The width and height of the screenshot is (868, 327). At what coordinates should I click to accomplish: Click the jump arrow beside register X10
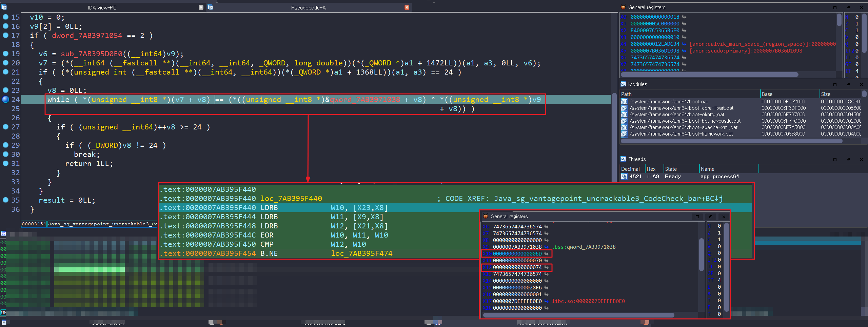pos(546,254)
